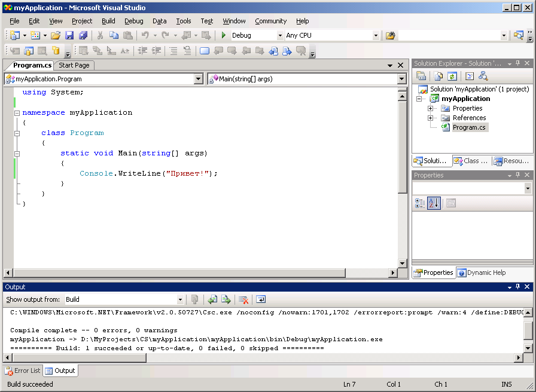Switch Properties panel to Alphabetical sort
This screenshot has width=536, height=392.
434,203
